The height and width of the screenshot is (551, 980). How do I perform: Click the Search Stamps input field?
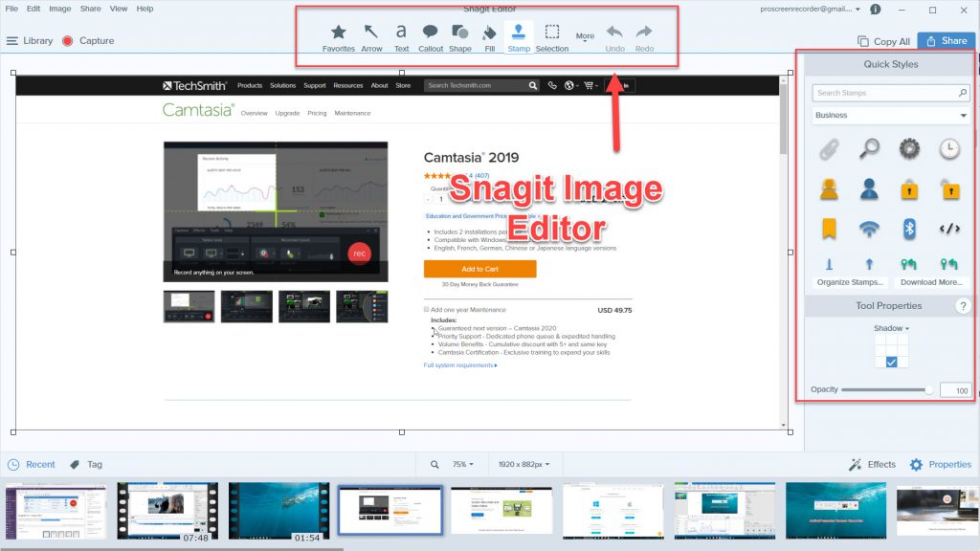click(x=891, y=93)
